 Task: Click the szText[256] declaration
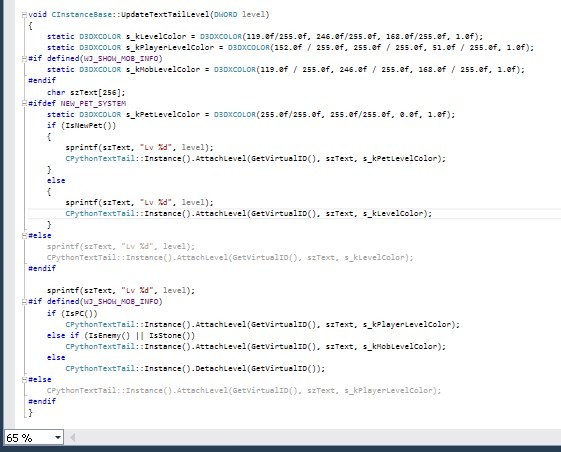pyautogui.click(x=96, y=93)
